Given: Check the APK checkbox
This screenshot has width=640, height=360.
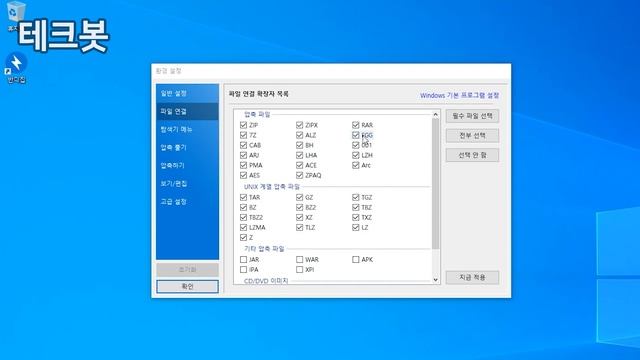Looking at the screenshot, I should pos(356,260).
